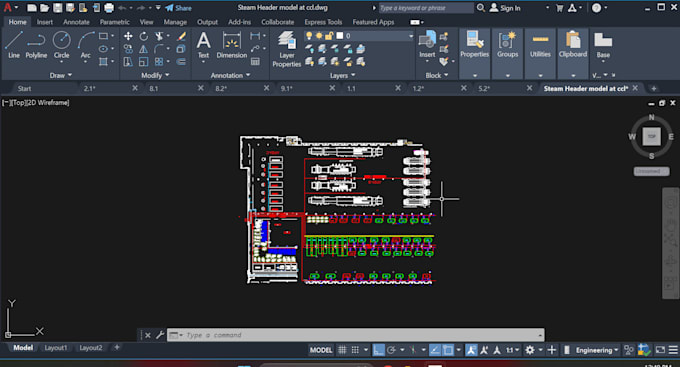680x367 pixels.
Task: Switch to the 8.2* drawing tab
Action: tap(221, 88)
